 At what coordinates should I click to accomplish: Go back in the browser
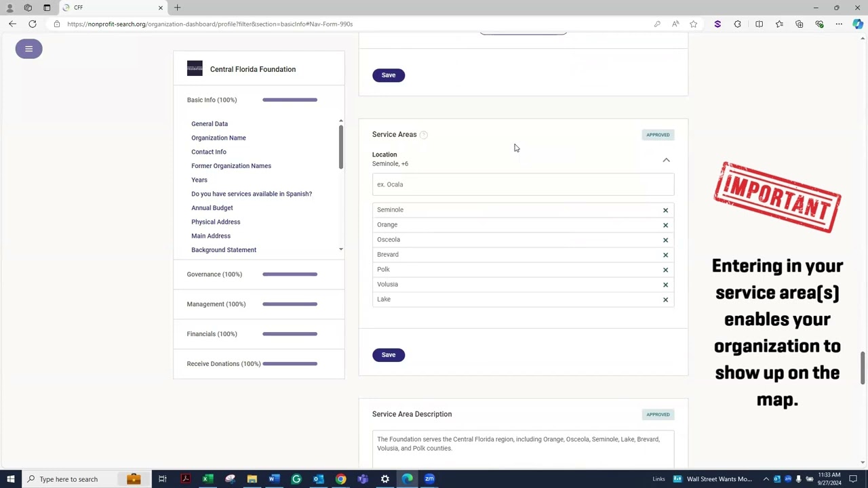click(x=12, y=24)
